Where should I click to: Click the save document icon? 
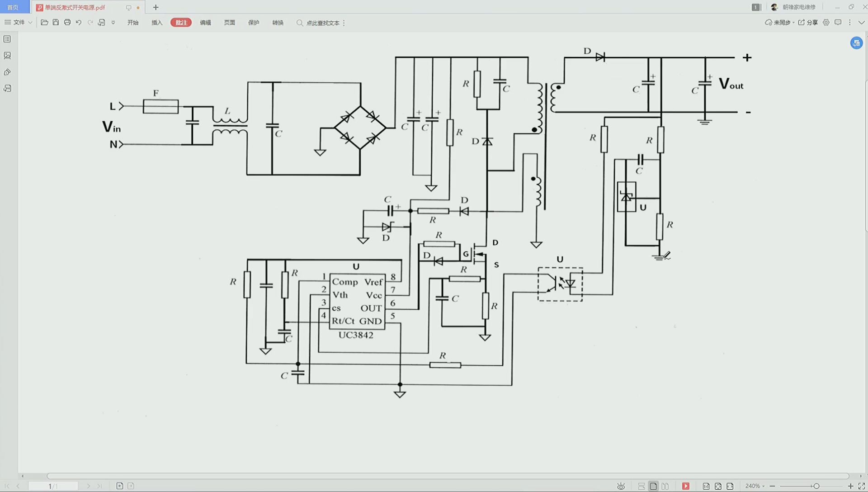pyautogui.click(x=56, y=23)
